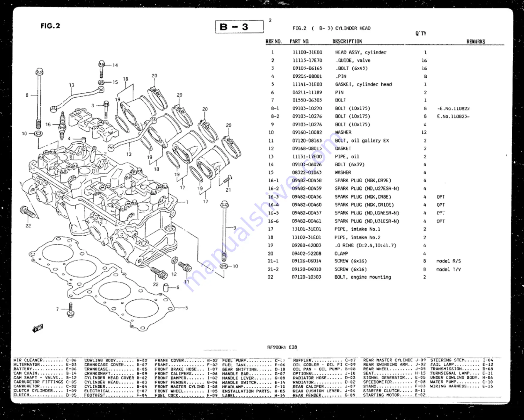The width and height of the screenshot is (524, 420).
Task: Click callout number 7 beside the bottom bolt
Action: click(x=57, y=309)
